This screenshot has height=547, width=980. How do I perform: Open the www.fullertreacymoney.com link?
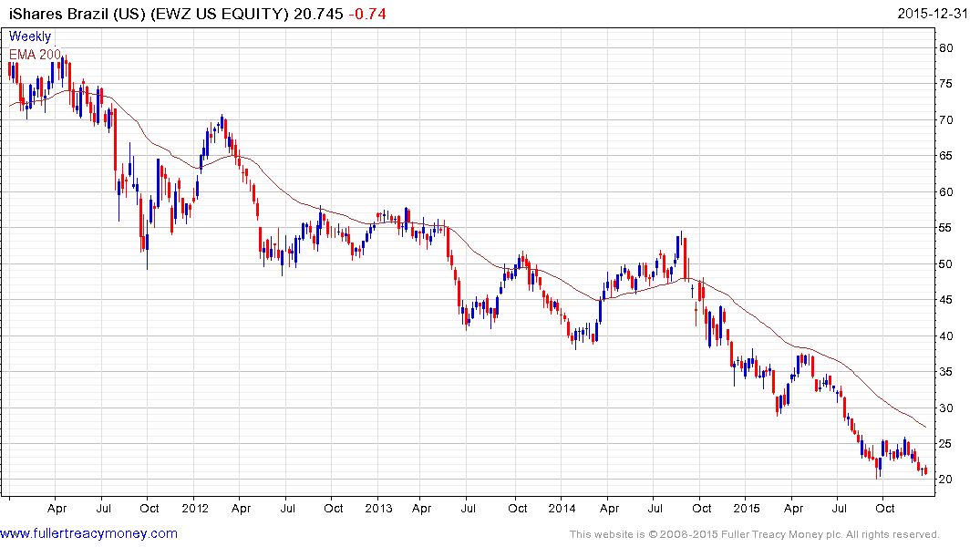pos(88,534)
